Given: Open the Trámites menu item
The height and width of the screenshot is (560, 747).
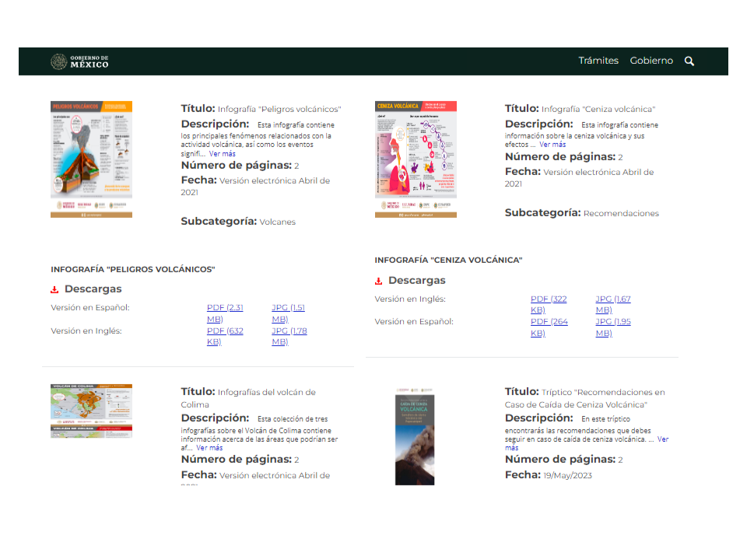Looking at the screenshot, I should [x=598, y=61].
